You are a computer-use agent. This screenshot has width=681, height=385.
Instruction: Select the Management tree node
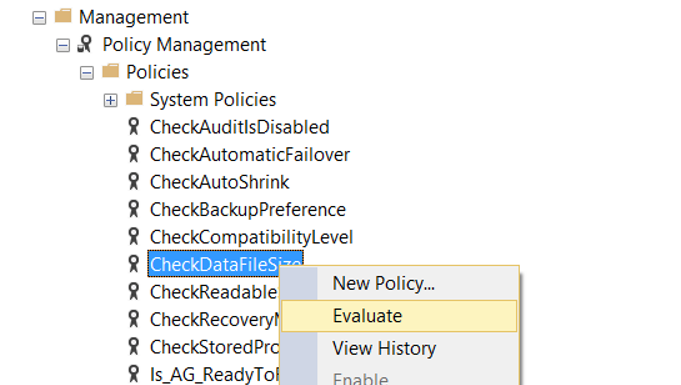coord(134,17)
